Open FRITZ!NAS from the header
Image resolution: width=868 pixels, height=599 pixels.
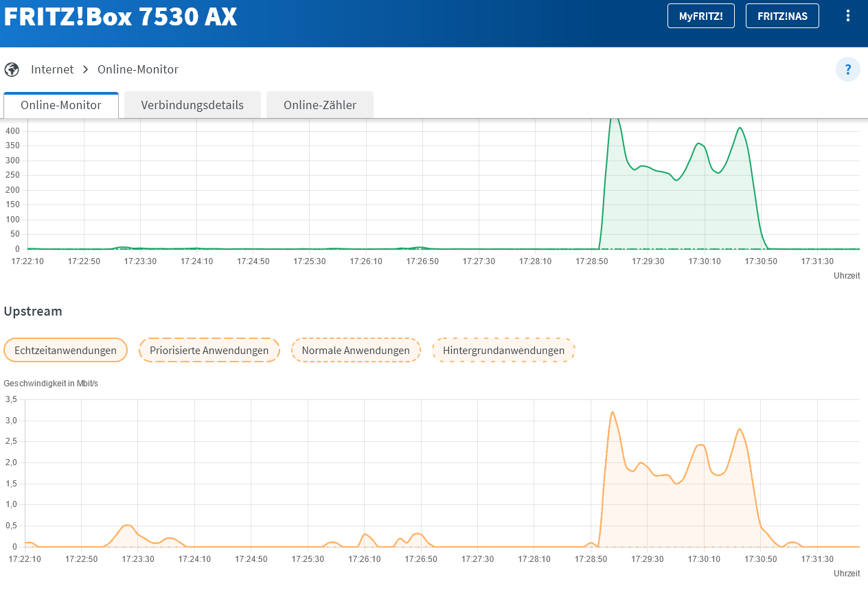[x=782, y=16]
